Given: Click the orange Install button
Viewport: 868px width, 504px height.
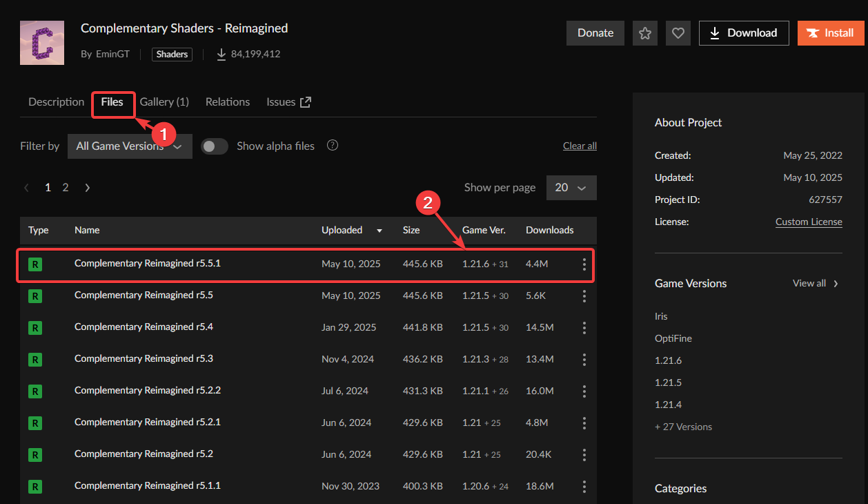Looking at the screenshot, I should (x=830, y=33).
